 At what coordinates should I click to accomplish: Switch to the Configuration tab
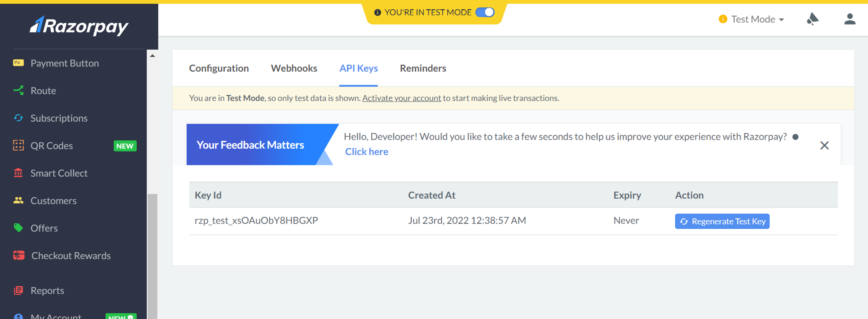coord(219,68)
